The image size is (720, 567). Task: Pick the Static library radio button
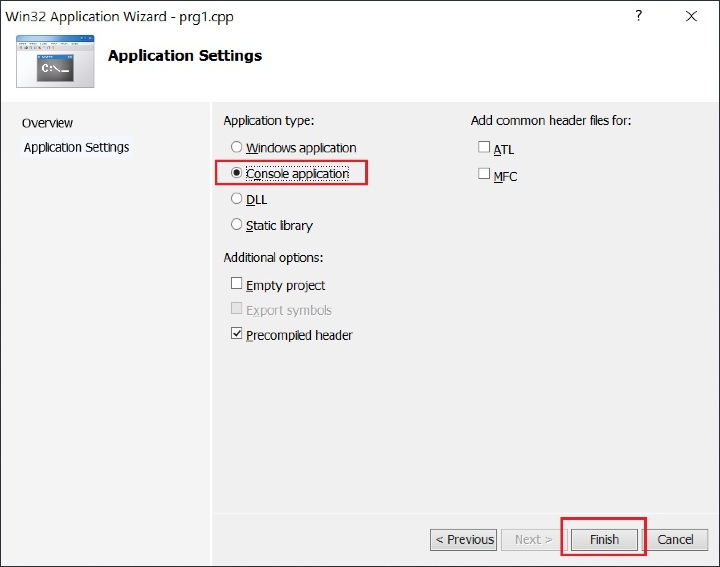(x=237, y=225)
